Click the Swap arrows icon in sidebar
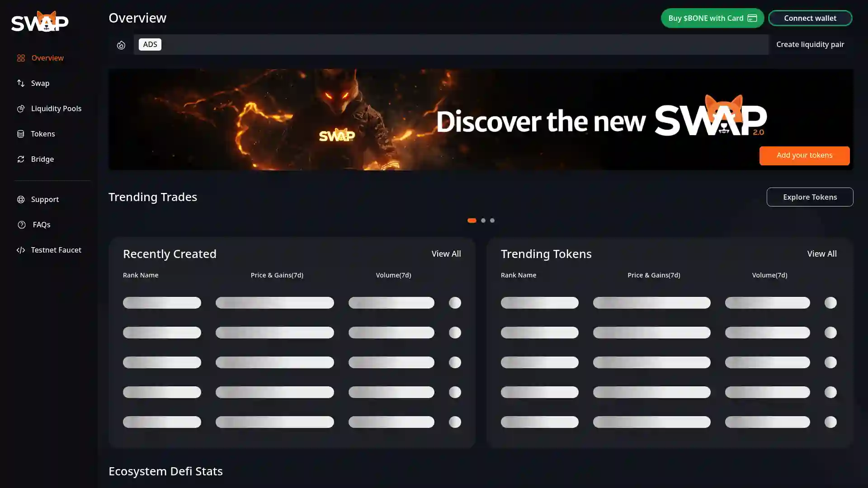 coord(21,83)
